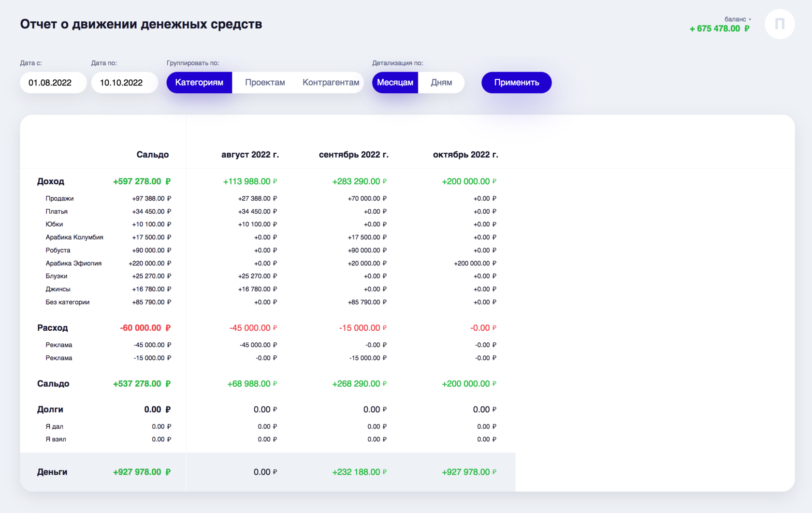Click the August income +113 988.00 ₽
Screen dimensions: 812x513
250,181
